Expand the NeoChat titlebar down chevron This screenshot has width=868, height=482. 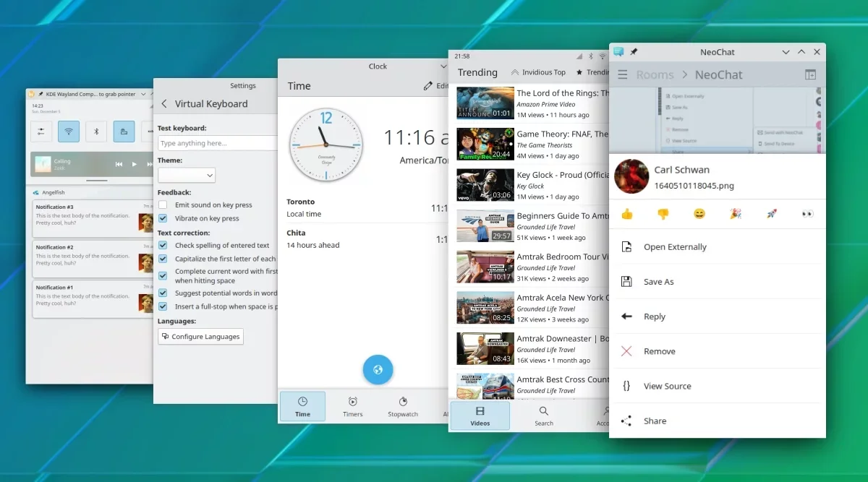786,52
